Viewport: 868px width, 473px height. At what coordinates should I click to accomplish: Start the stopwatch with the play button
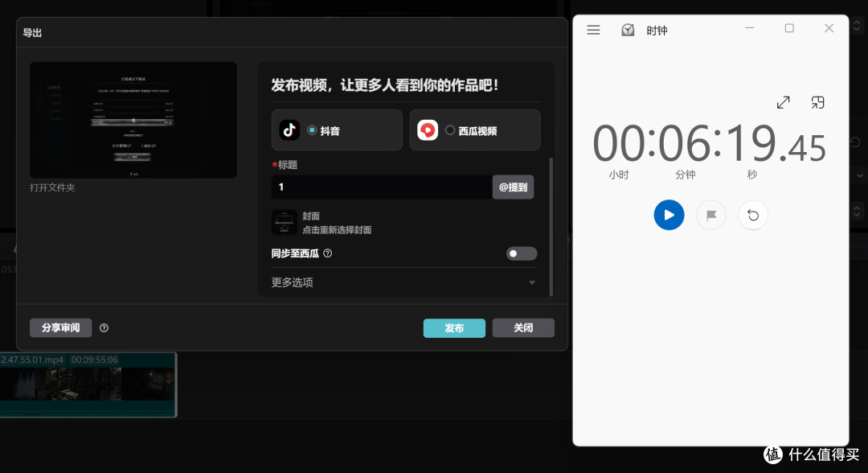669,215
